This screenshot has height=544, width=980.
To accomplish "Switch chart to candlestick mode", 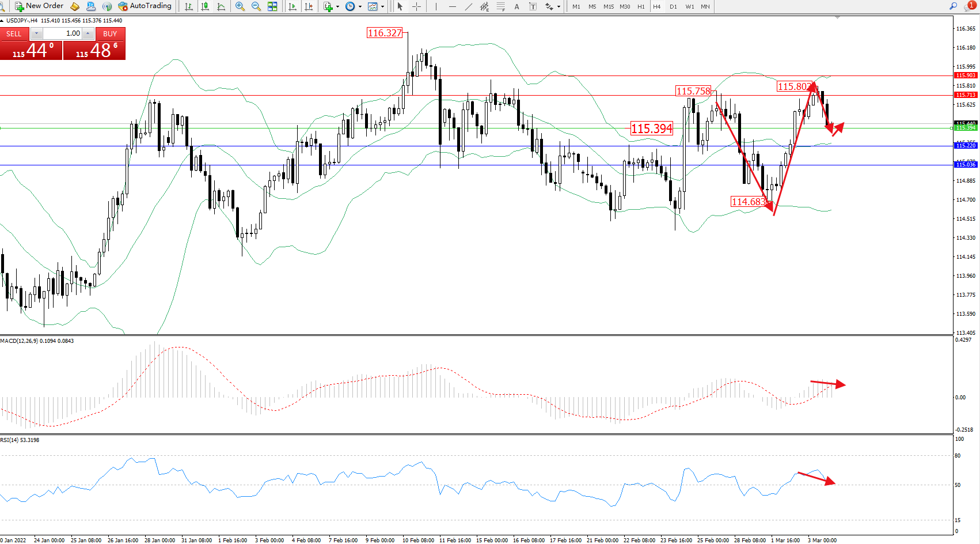I will pos(205,6).
